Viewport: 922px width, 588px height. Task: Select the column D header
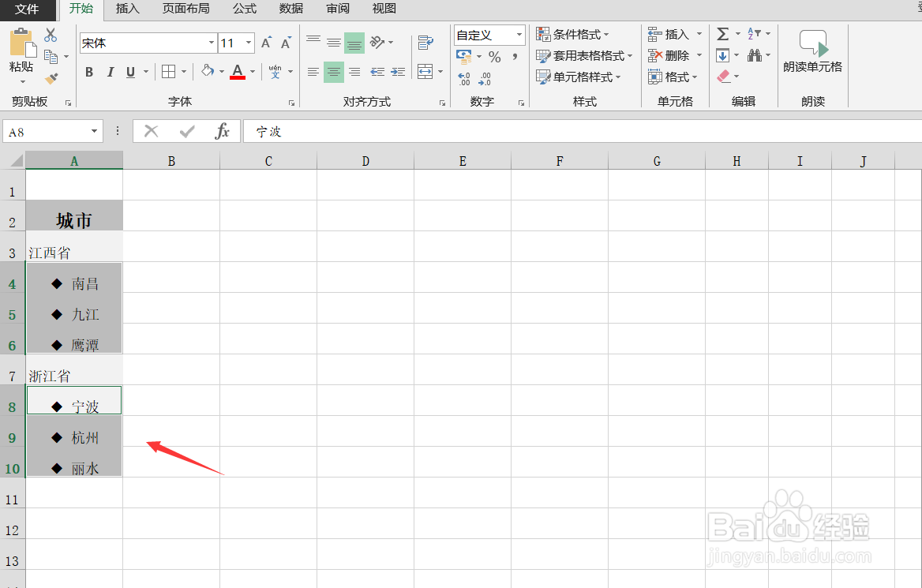pyautogui.click(x=365, y=160)
